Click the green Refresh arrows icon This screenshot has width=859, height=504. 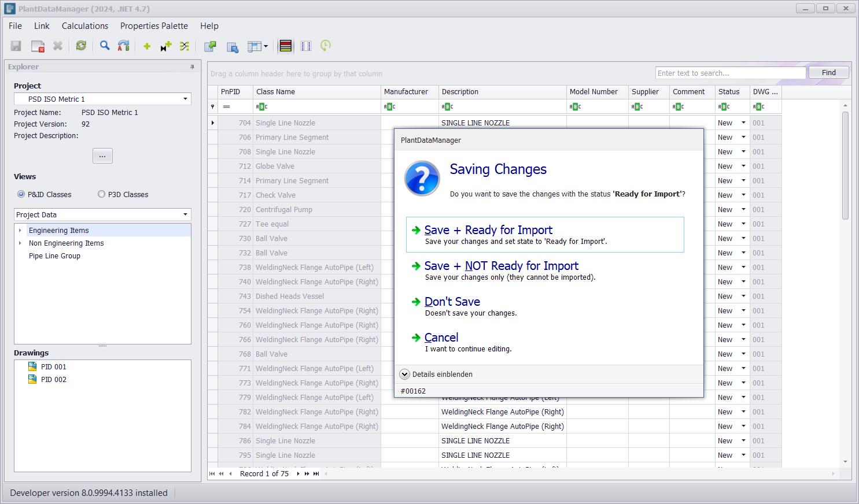(x=81, y=46)
